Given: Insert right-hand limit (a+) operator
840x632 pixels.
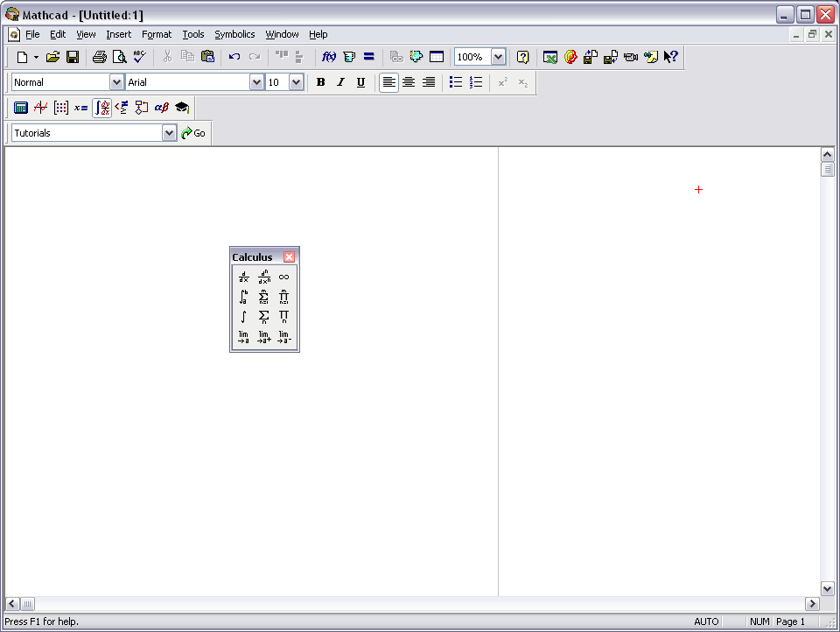Looking at the screenshot, I should (264, 337).
